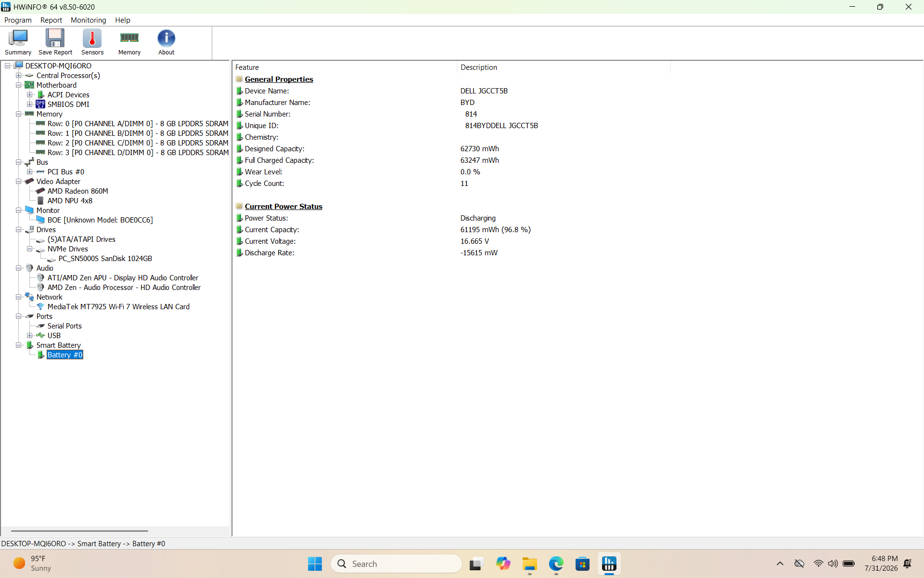
Task: Open the weather widget showing 95°F
Action: tap(33, 564)
